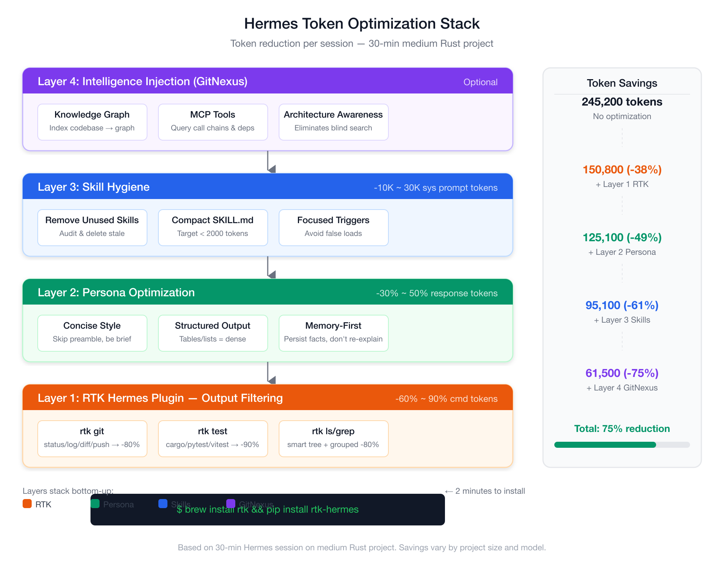Screen dimensions: 724x588
Task: Click the Total: 75% reduction text
Action: click(622, 429)
